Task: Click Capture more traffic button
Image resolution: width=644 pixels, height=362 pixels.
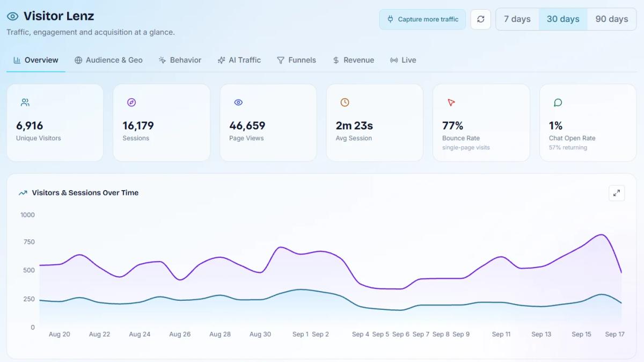Action: pyautogui.click(x=422, y=19)
